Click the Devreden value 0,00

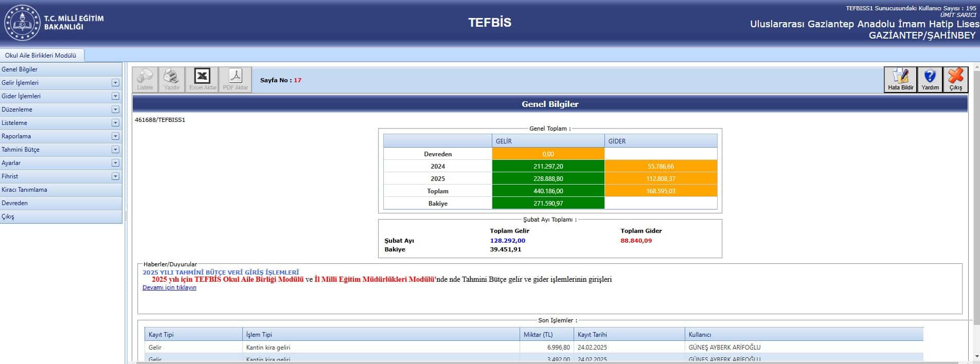(x=548, y=154)
